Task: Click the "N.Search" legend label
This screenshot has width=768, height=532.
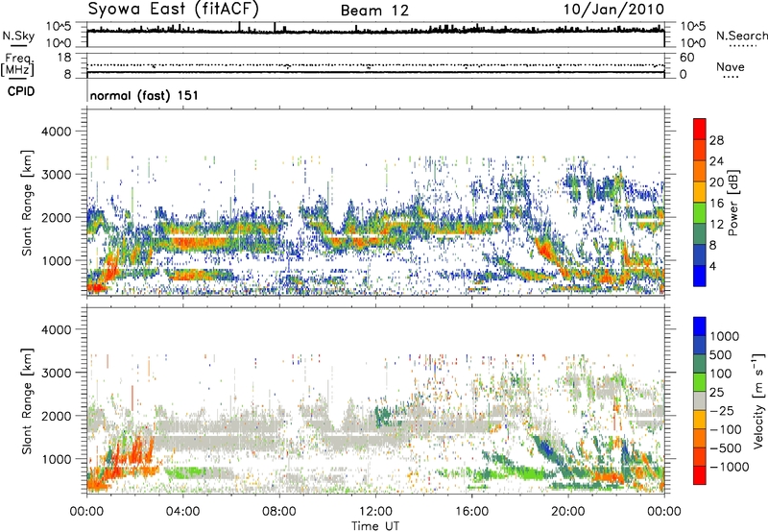Action: pyautogui.click(x=742, y=36)
